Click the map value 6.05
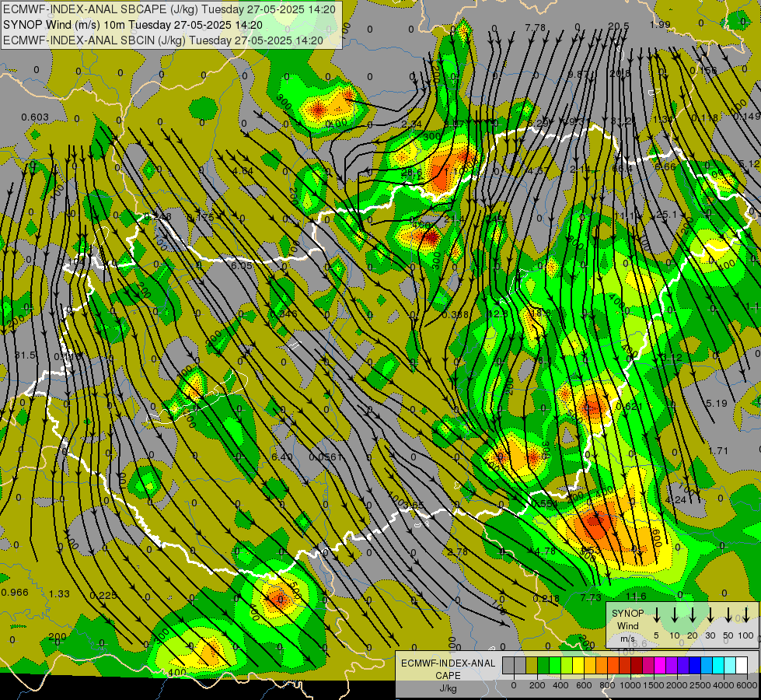761x700 pixels. click(x=241, y=266)
